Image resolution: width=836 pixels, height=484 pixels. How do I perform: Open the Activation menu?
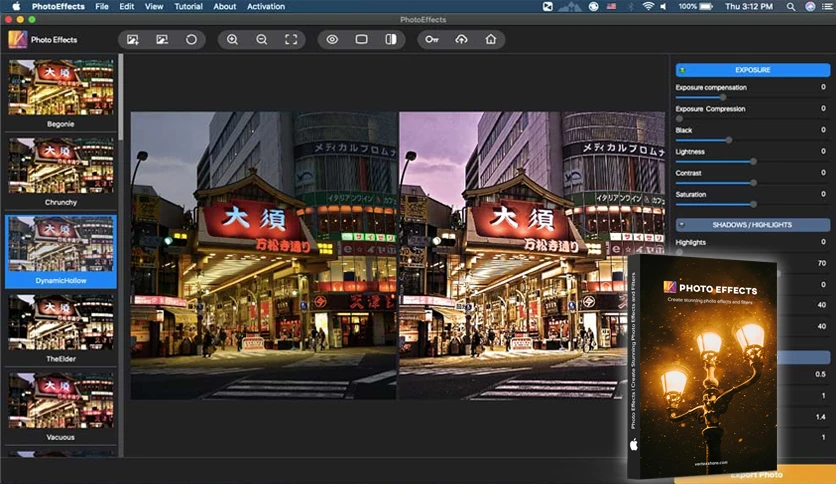coord(266,6)
